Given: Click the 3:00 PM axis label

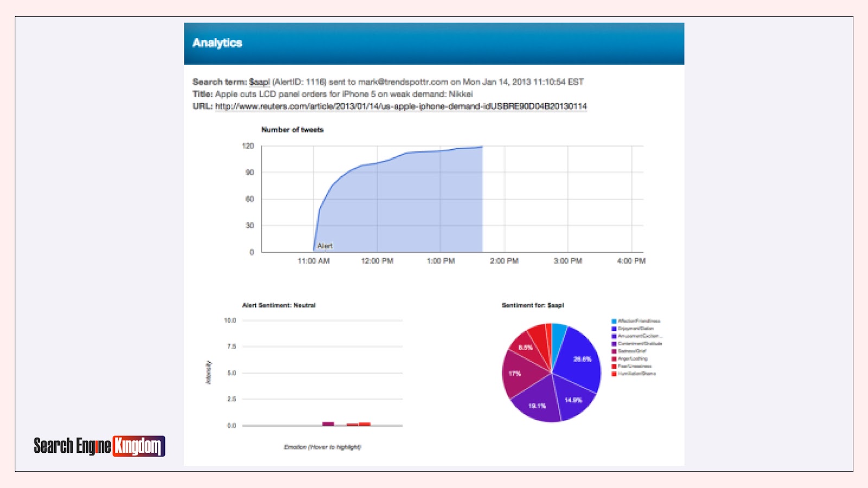Looking at the screenshot, I should pyautogui.click(x=567, y=261).
